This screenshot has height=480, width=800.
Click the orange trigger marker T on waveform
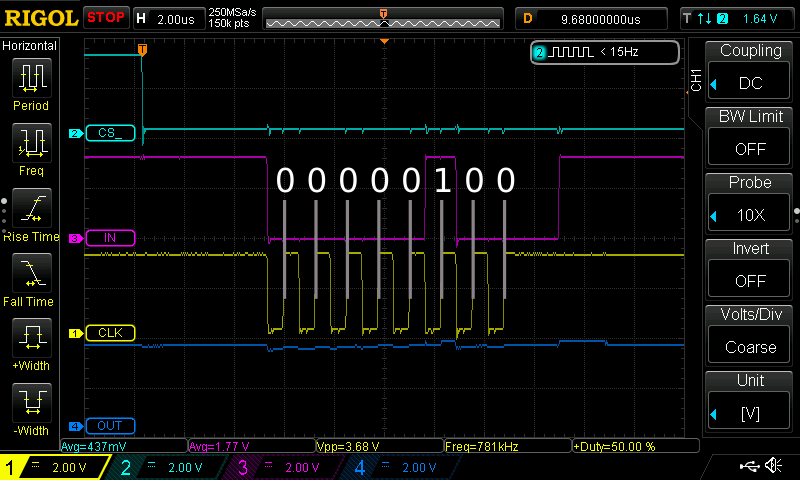click(x=142, y=49)
